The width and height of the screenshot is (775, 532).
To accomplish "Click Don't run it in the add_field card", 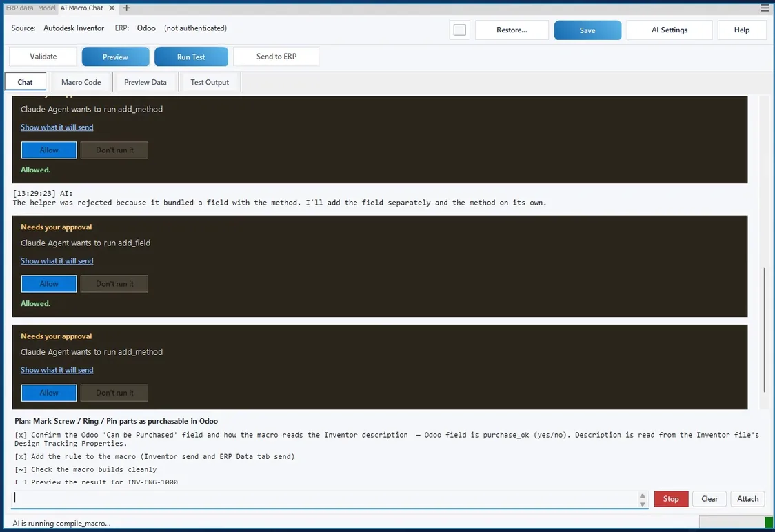I will [114, 283].
